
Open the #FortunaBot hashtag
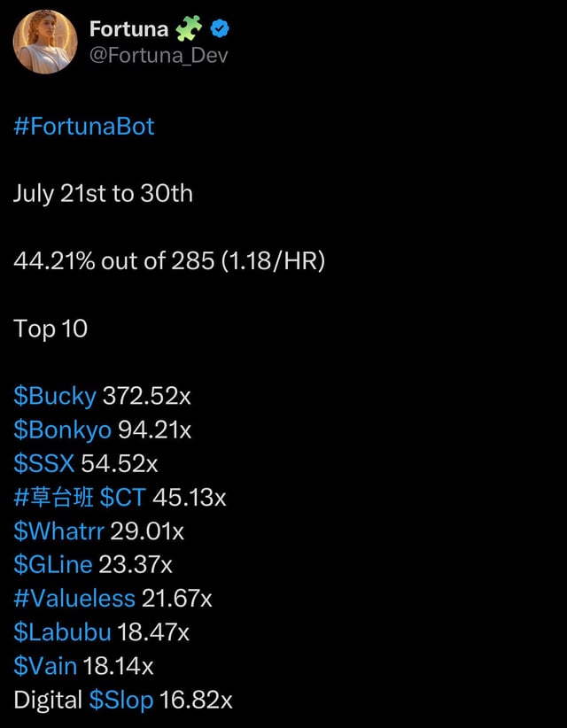point(84,126)
